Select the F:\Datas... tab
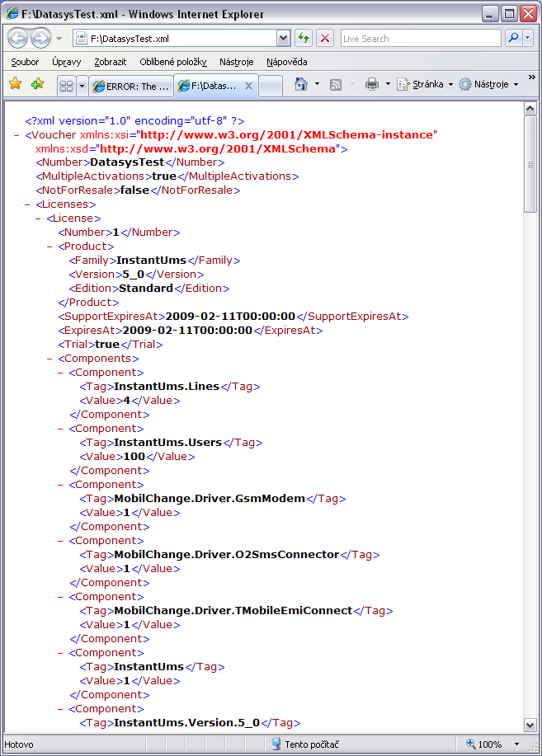Screen dimensions: 542x756 209,86
